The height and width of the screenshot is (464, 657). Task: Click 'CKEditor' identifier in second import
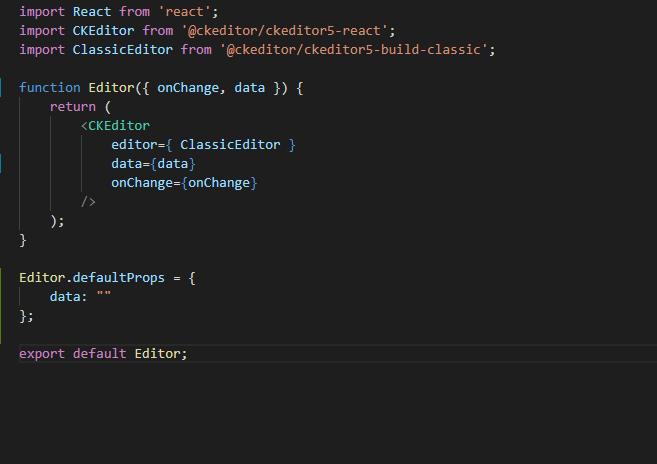coord(103,31)
